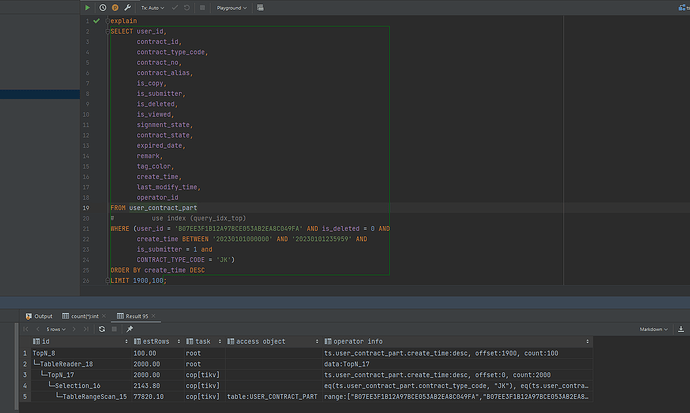Click the result grid Stop button

click(114, 329)
